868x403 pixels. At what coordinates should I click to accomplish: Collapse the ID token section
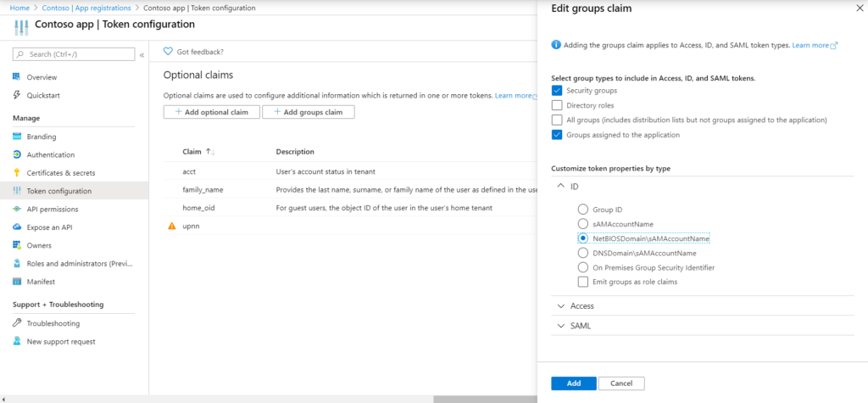(561, 187)
